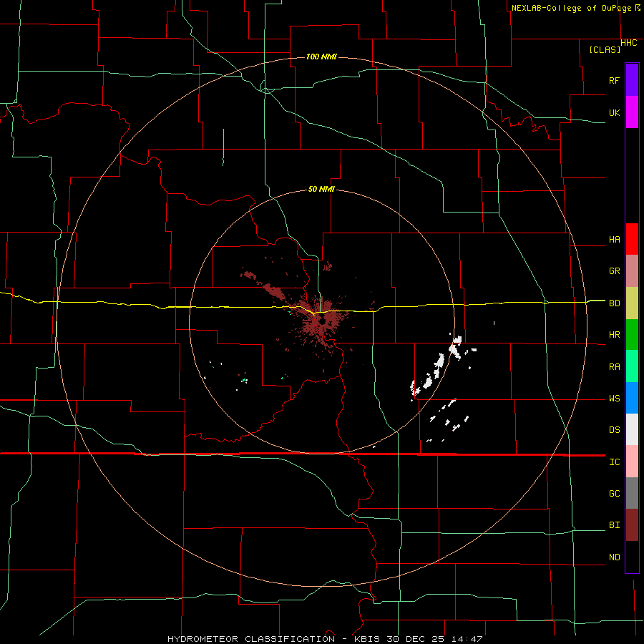644x644 pixels.
Task: Click the DS legend label
Action: pyautogui.click(x=614, y=430)
